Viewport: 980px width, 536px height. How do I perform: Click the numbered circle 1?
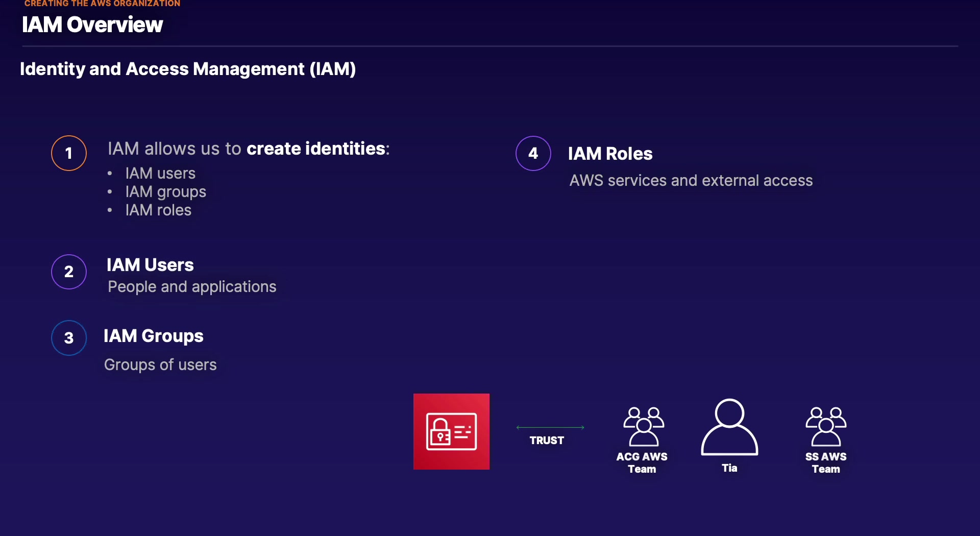[69, 153]
